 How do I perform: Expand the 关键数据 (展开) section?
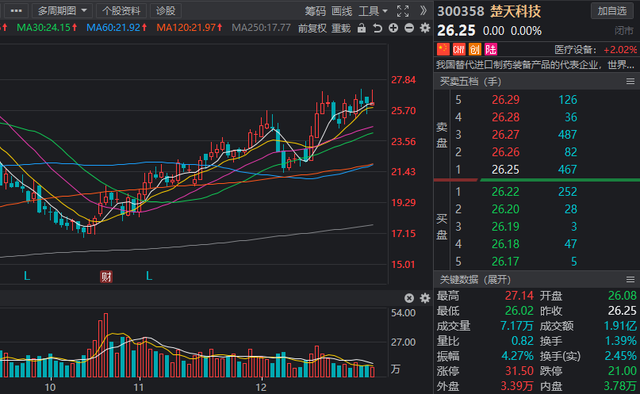[475, 280]
